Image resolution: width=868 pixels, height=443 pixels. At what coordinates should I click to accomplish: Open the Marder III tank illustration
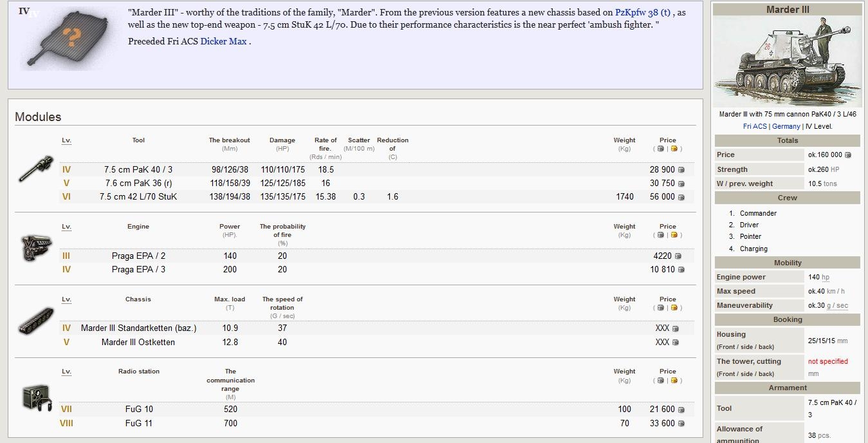point(788,62)
